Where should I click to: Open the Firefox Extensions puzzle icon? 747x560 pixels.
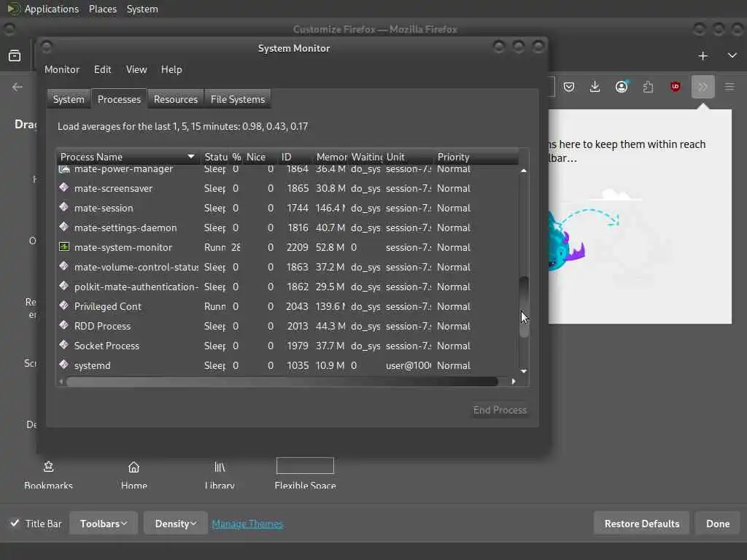pos(648,87)
